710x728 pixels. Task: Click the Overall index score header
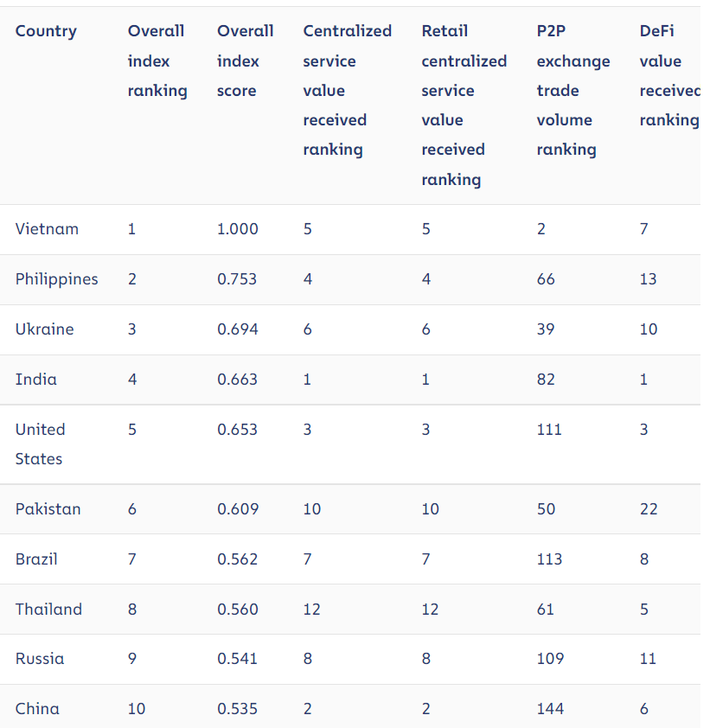[x=246, y=61]
